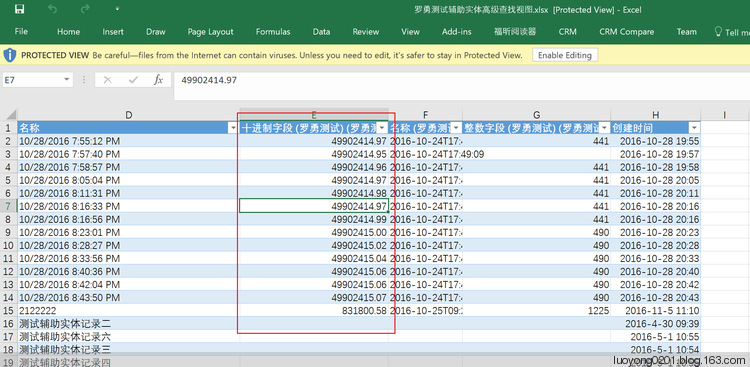Open the Customize Quick Access Toolbar arrow
Image resolution: width=750 pixels, height=367 pixels.
click(117, 9)
